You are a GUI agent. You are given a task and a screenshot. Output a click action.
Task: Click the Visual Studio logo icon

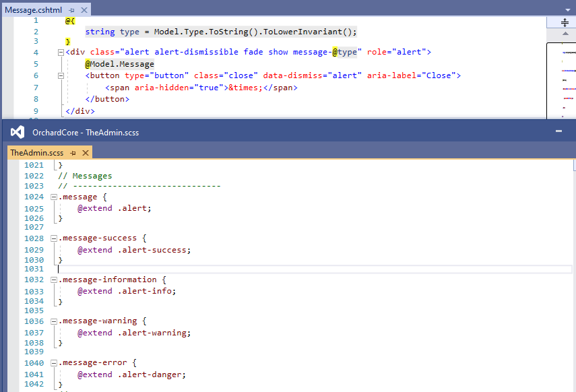click(18, 132)
